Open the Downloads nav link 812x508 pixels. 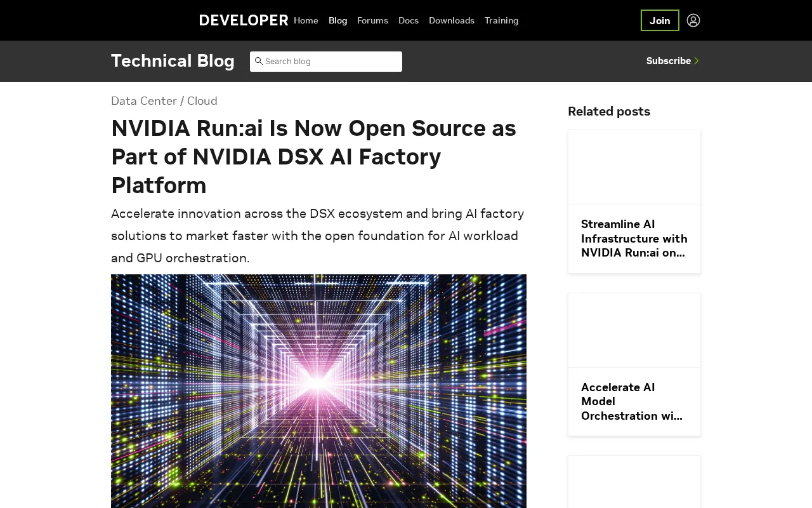coord(452,20)
